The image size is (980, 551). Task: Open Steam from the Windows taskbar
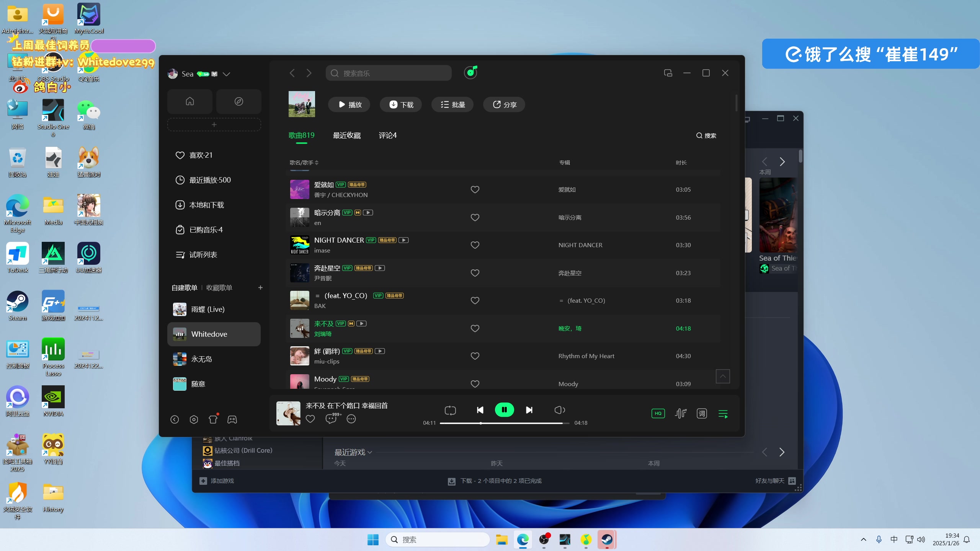click(607, 540)
